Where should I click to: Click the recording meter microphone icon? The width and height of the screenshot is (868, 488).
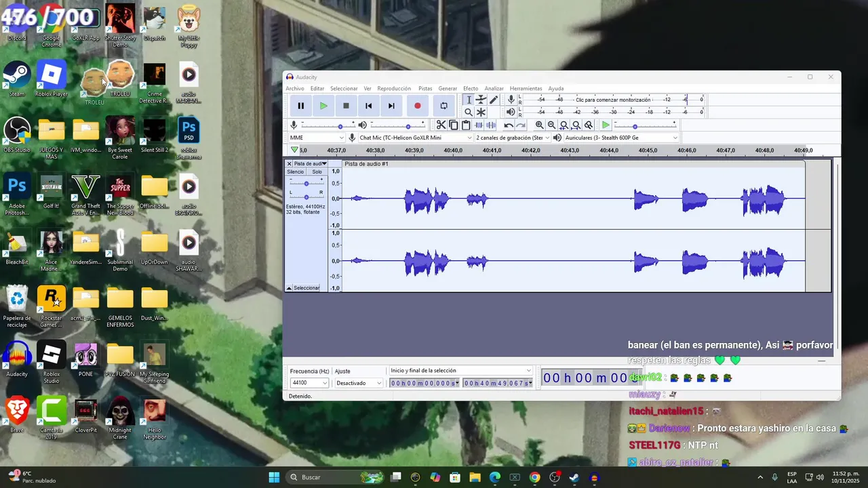511,100
